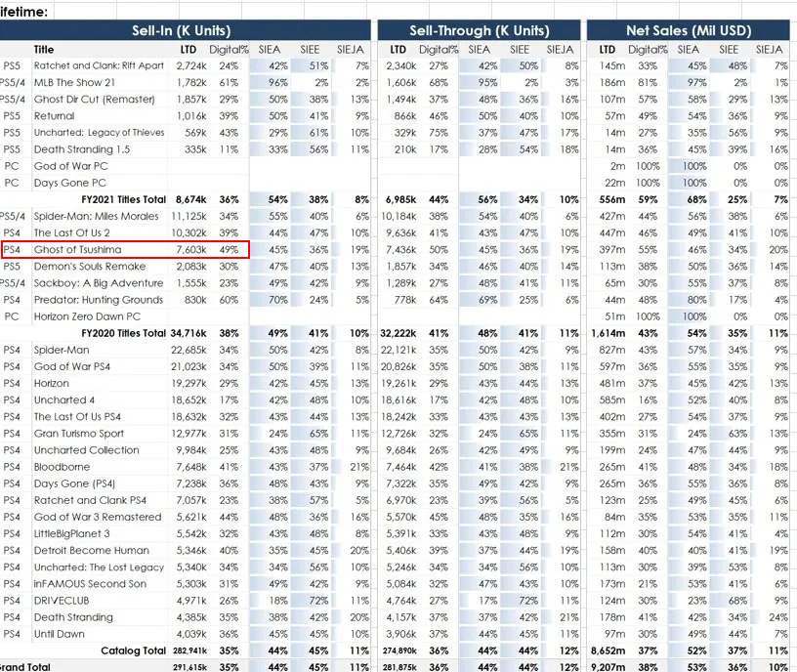797x672 pixels.
Task: Select the Net Sales (Mil USD) header
Action: click(690, 30)
